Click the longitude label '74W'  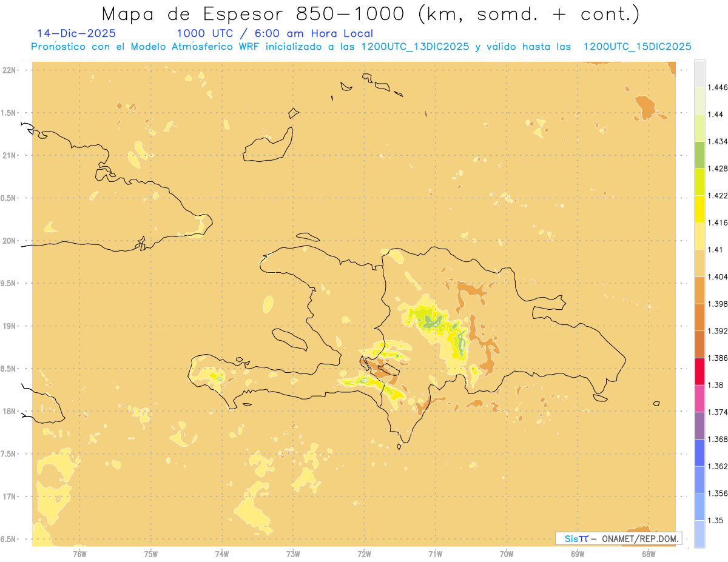tap(222, 554)
